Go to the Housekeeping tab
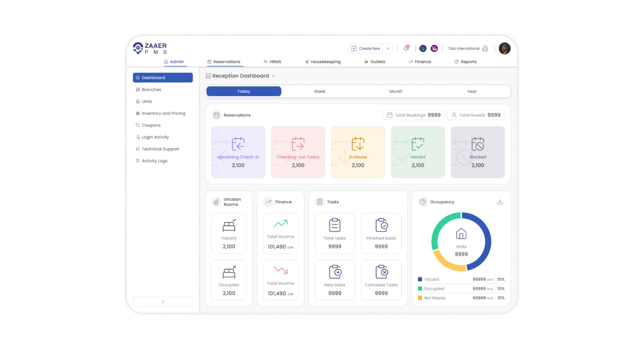 tap(322, 62)
